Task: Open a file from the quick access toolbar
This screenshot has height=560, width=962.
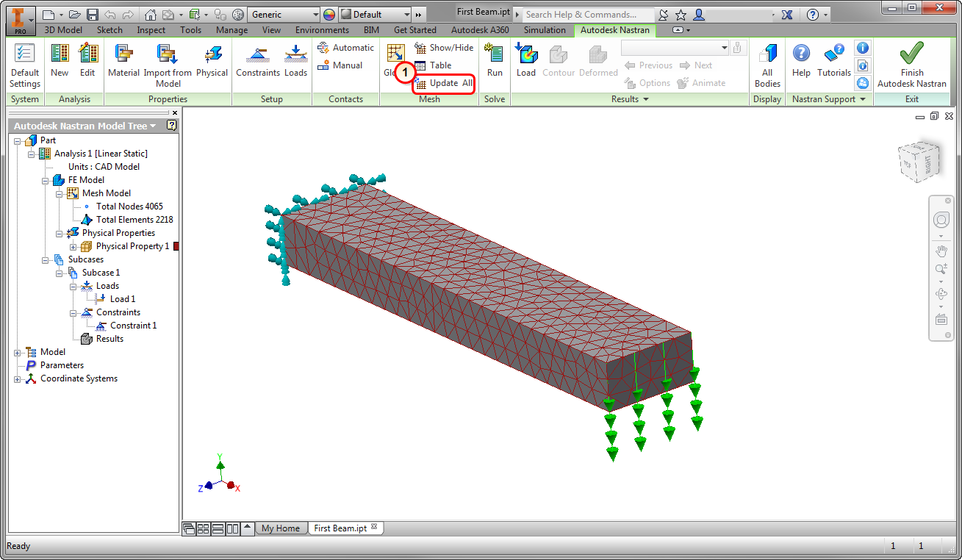Action: pyautogui.click(x=75, y=15)
